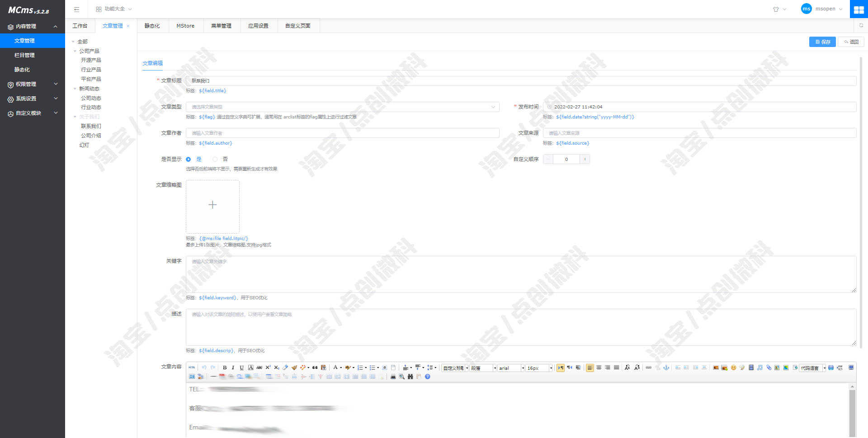The image size is (868, 438).
Task: Insert emoticon from editor toolbar
Action: point(734,367)
